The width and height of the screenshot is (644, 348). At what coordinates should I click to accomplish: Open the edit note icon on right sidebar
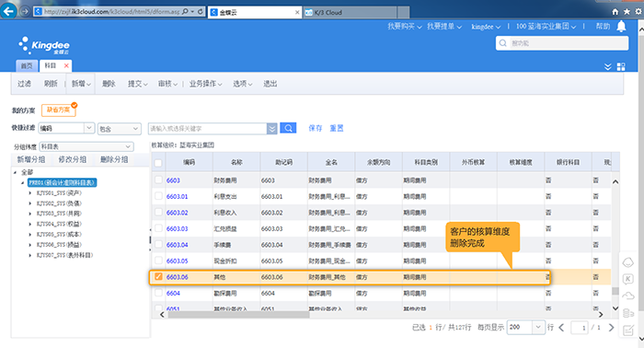[628, 330]
